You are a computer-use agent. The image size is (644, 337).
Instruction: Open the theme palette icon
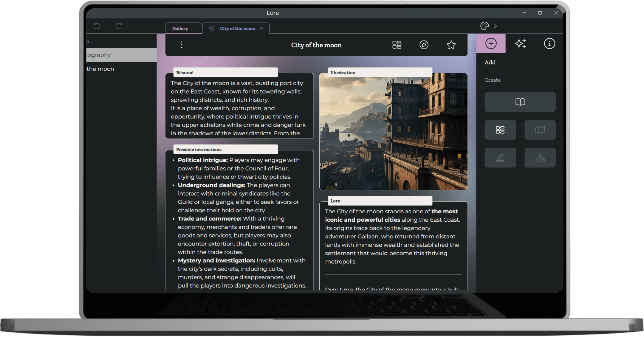[x=484, y=26]
